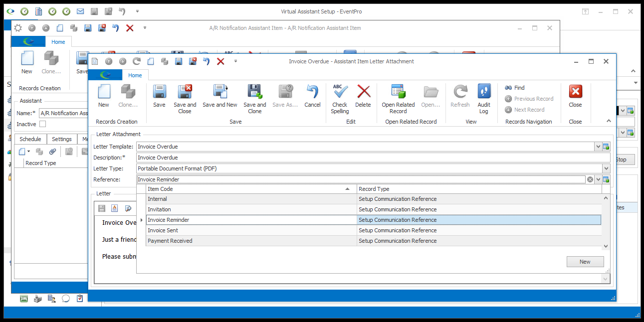Viewport: 644px width, 322px height.
Task: Click the first green clock icon in EventPro title bar
Action: [x=24, y=11]
